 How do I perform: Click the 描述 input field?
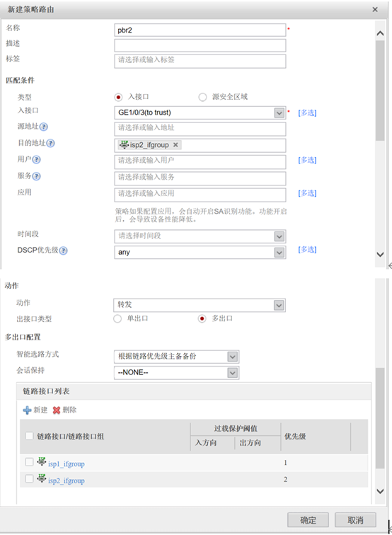tap(200, 45)
